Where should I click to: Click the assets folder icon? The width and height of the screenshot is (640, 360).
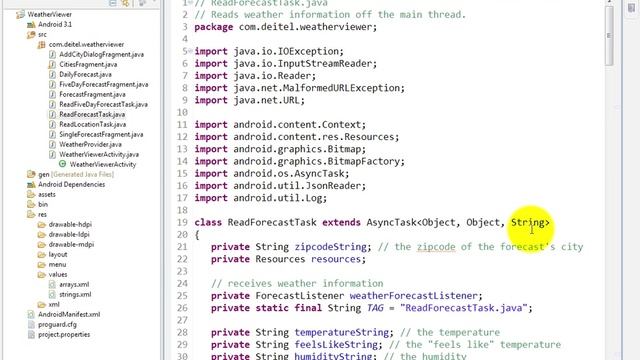[x=31, y=194]
